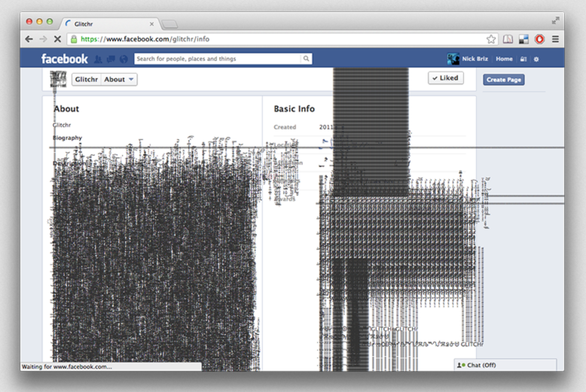The image size is (586, 392).
Task: Toggle the Chat (Off) bar
Action: [x=505, y=365]
